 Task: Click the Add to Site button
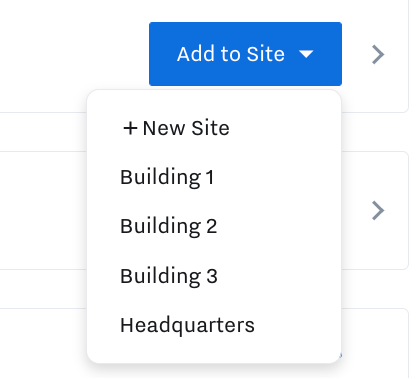point(245,54)
